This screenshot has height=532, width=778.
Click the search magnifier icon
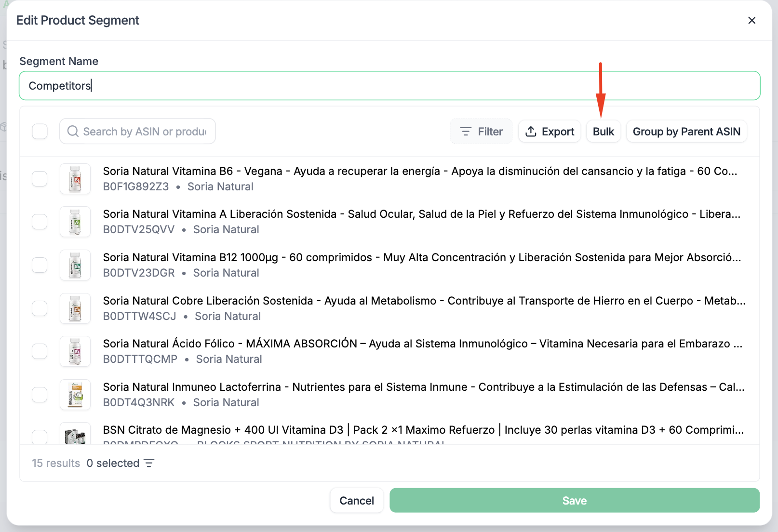(x=73, y=132)
